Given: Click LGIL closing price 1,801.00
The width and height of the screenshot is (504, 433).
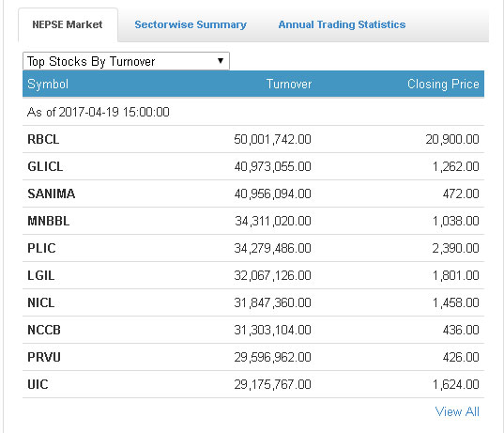Looking at the screenshot, I should click(456, 275).
